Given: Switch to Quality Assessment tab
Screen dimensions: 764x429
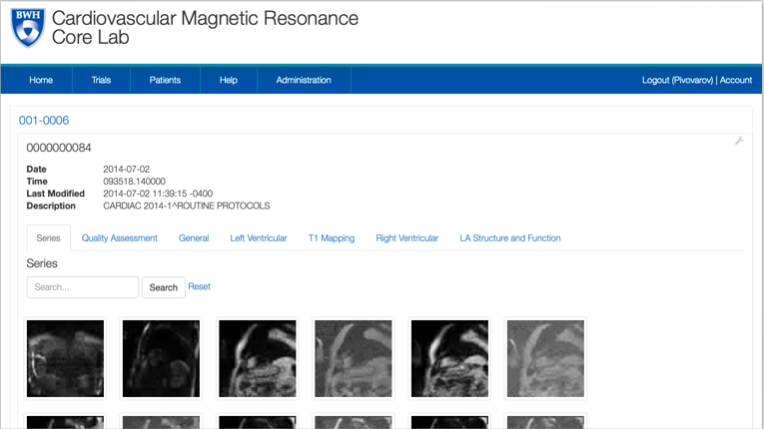Looking at the screenshot, I should [119, 238].
